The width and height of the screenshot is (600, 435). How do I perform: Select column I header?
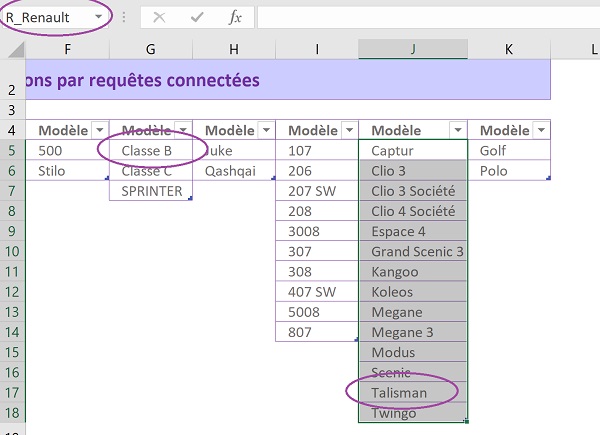[317, 49]
